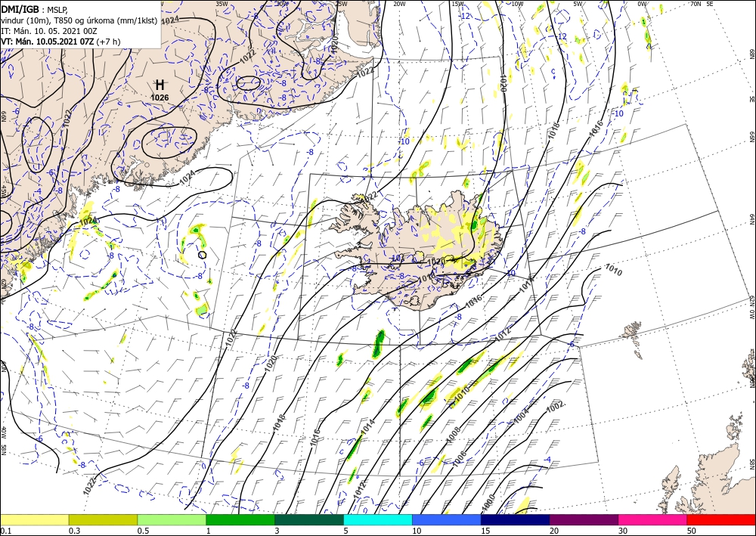Viewport: 756px width, 536px height.
Task: Click the 0.1 mm light yellow legend swatch
Action: [34, 519]
